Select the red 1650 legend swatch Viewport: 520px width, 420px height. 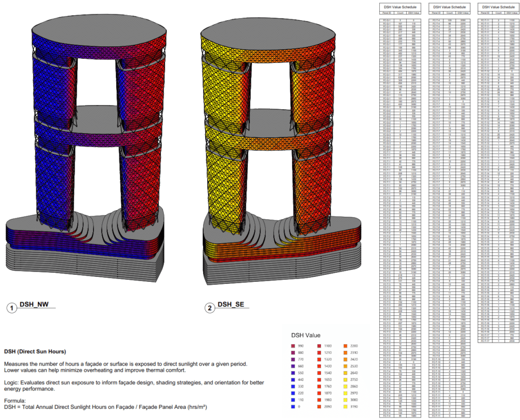[x=318, y=380]
